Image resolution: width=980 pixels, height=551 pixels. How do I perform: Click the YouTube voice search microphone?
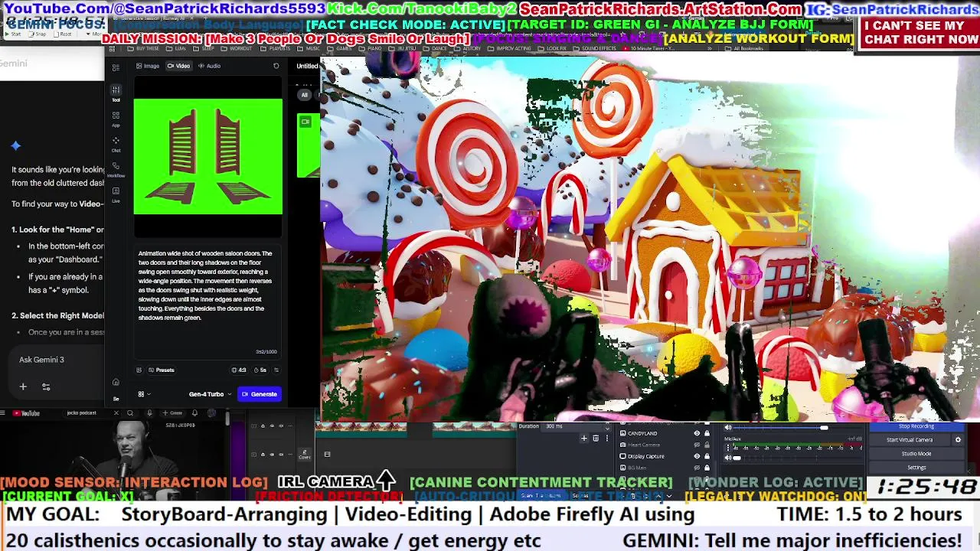[149, 413]
